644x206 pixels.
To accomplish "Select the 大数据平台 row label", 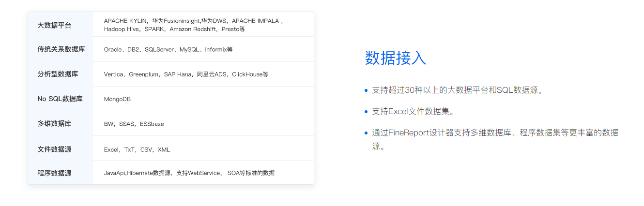I will click(x=54, y=25).
